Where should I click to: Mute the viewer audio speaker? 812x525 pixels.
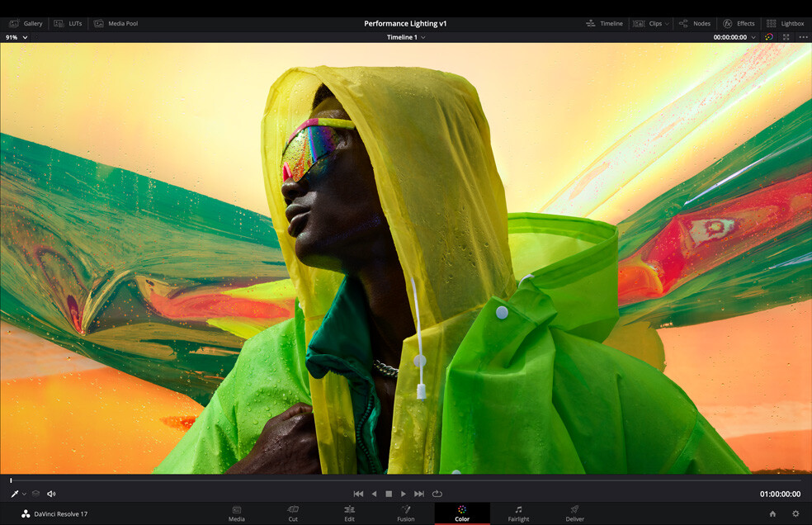51,494
